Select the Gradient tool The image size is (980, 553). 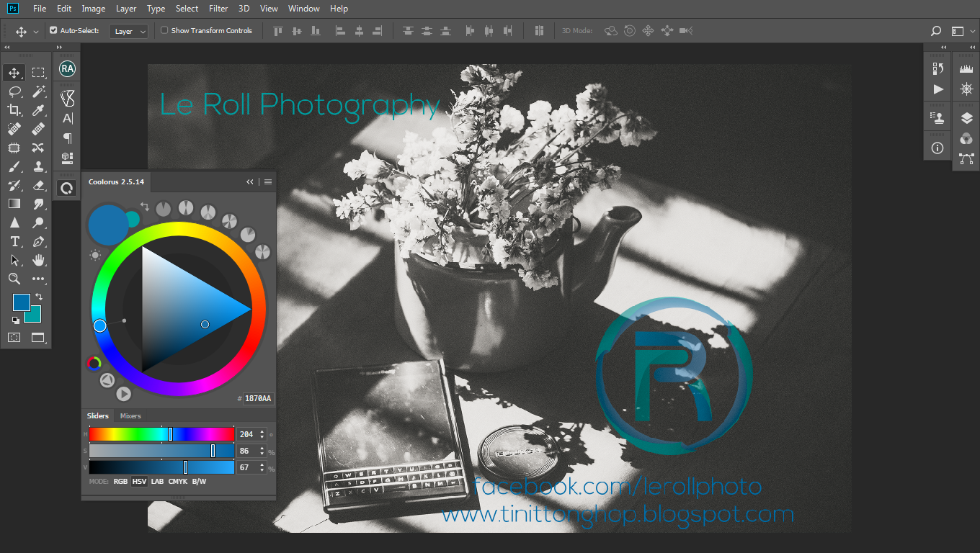14,204
